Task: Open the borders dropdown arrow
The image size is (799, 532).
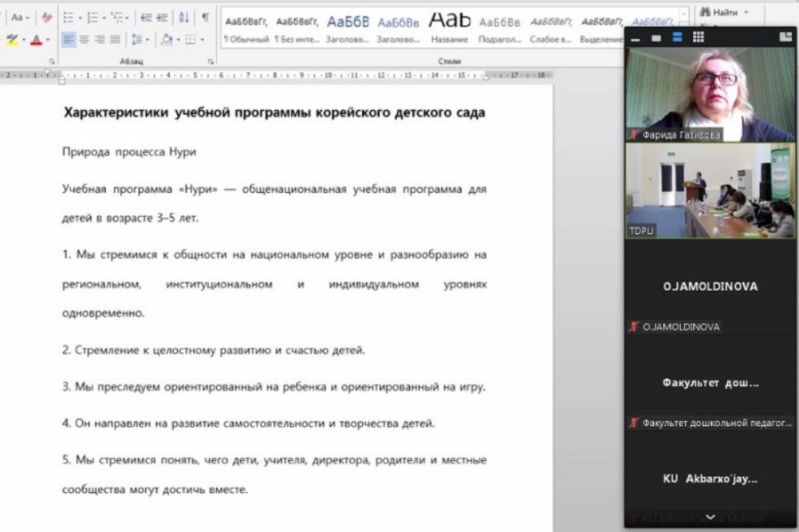Action: (x=201, y=40)
